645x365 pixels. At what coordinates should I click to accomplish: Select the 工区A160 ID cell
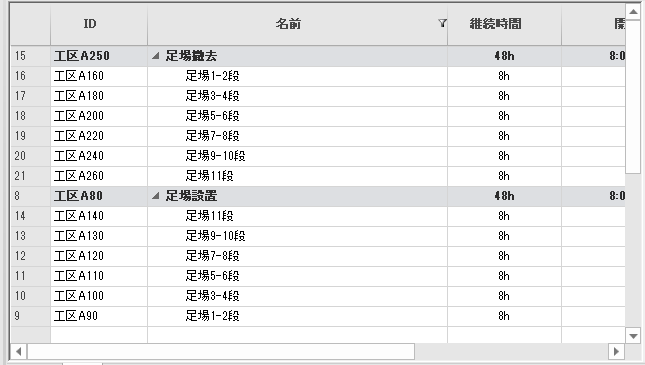tap(99, 76)
